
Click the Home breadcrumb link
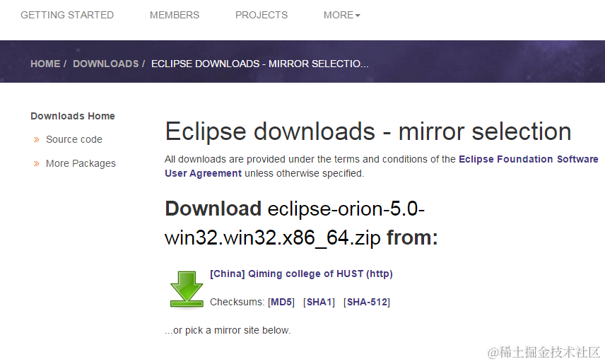tap(45, 64)
